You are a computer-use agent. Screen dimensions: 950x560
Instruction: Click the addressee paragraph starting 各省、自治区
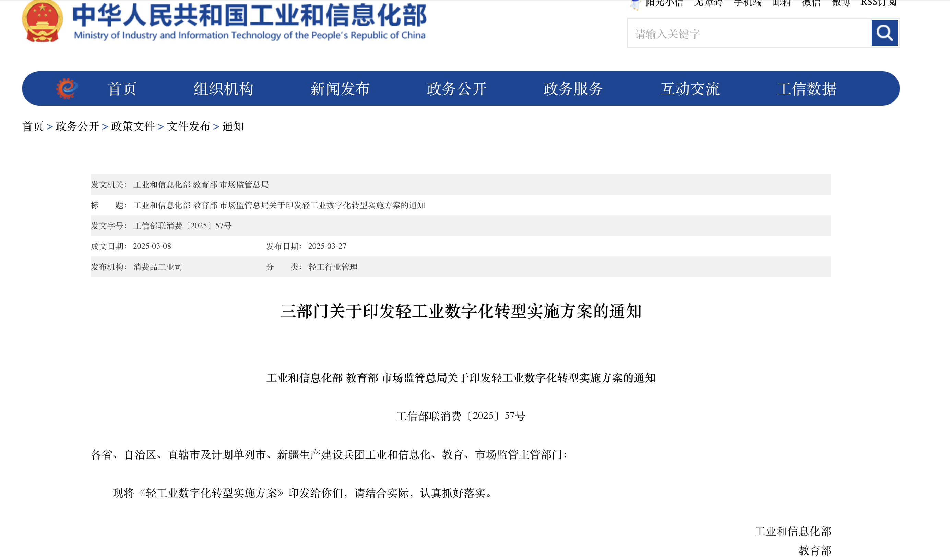pyautogui.click(x=329, y=454)
